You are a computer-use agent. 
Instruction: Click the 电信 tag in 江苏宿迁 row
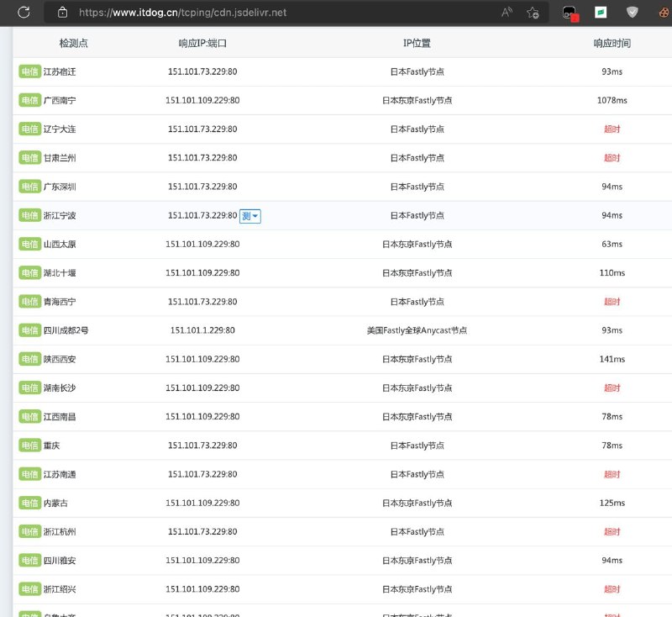point(29,71)
